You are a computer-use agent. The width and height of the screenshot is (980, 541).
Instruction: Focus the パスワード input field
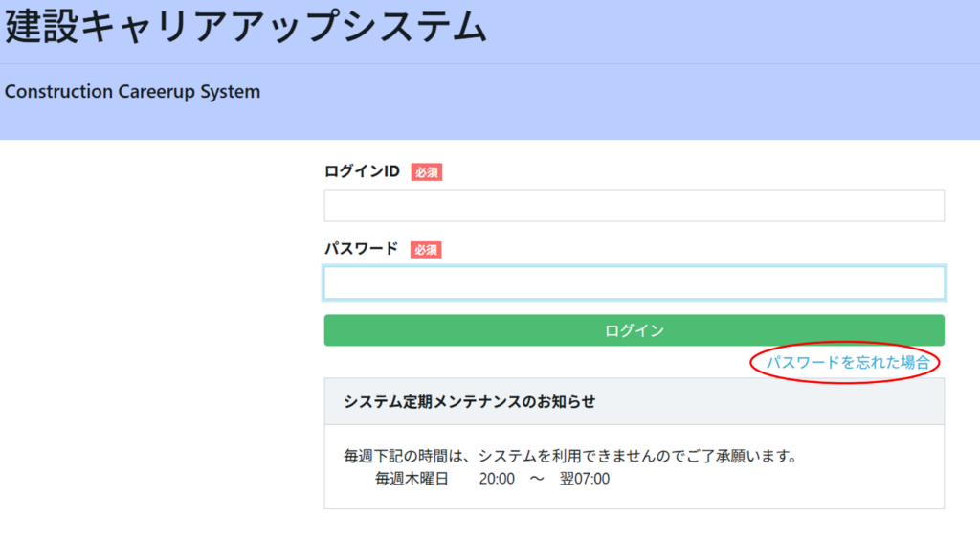(x=634, y=282)
